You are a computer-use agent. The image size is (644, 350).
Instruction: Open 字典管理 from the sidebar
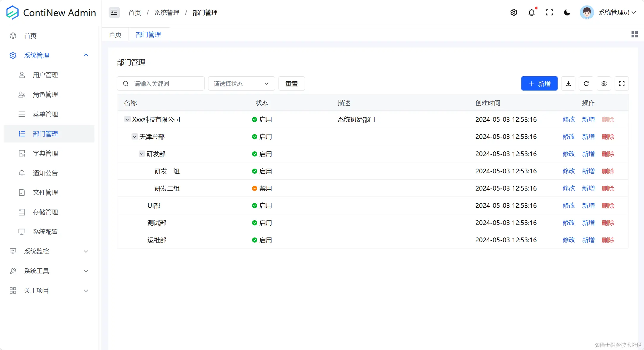(x=45, y=153)
